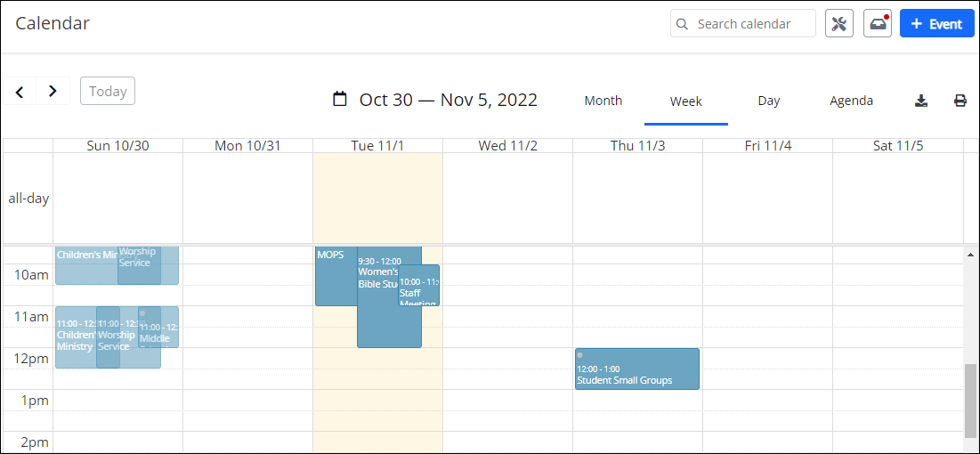
Task: Switch to the Day view tab
Action: (769, 101)
